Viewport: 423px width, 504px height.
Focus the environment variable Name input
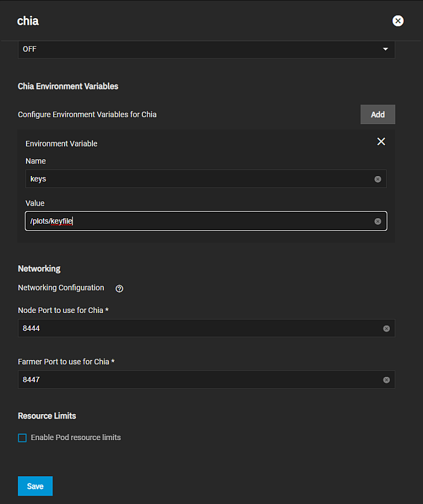(199, 179)
